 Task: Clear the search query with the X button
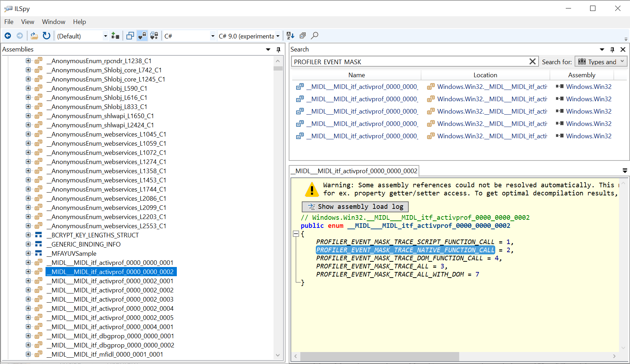click(x=533, y=61)
